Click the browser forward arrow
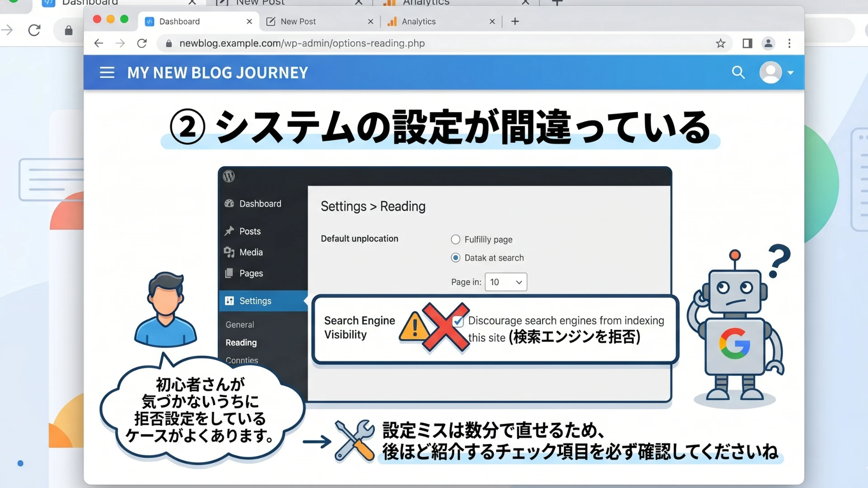868x488 pixels. coord(120,43)
